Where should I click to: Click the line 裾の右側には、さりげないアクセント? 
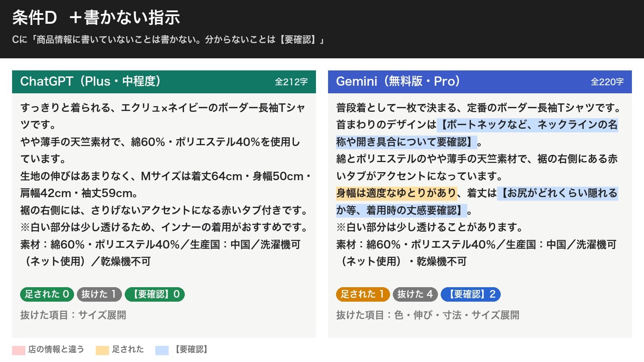click(x=165, y=210)
